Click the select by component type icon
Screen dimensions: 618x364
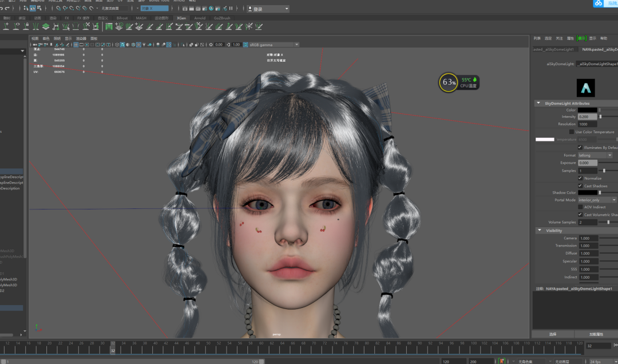39,8
